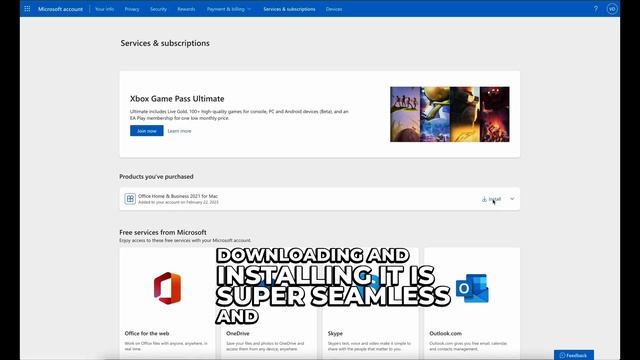The width and height of the screenshot is (640, 360).
Task: Go to Your info tab
Action: pos(104,9)
